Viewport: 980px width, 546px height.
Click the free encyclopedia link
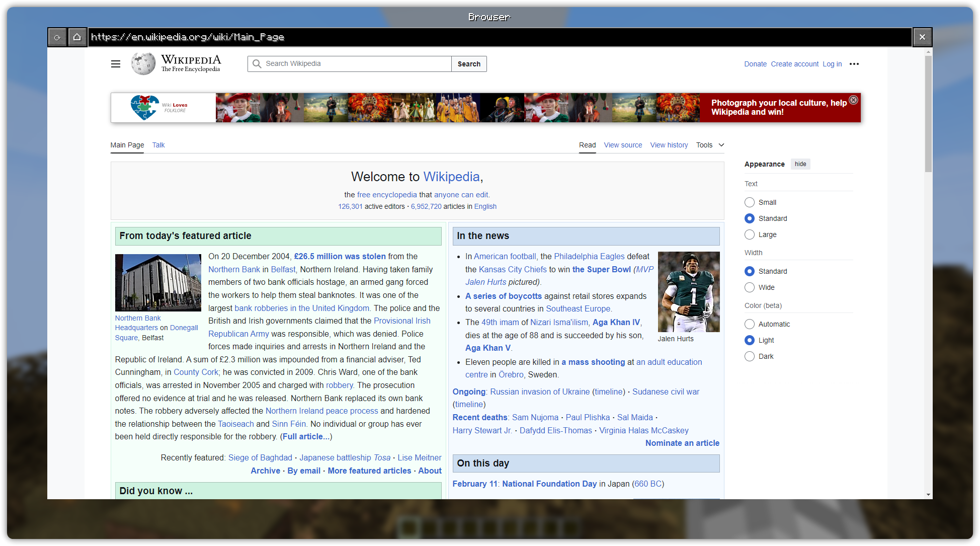click(x=387, y=195)
